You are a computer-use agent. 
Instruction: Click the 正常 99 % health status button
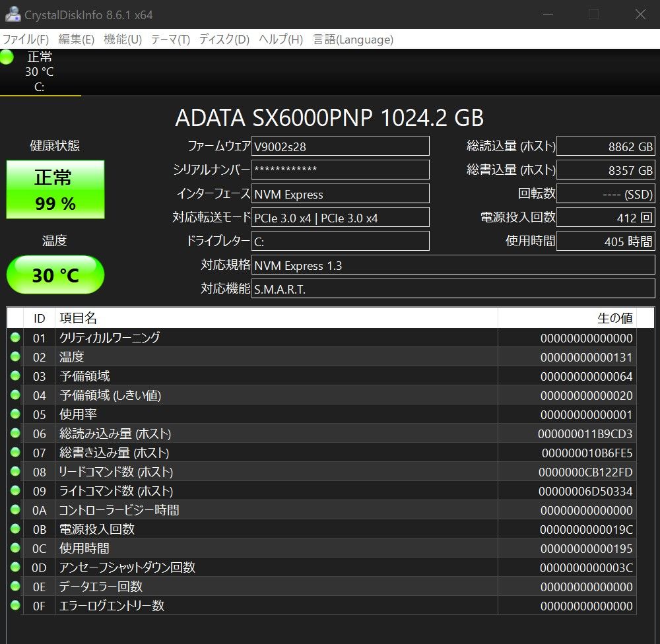[x=55, y=190]
